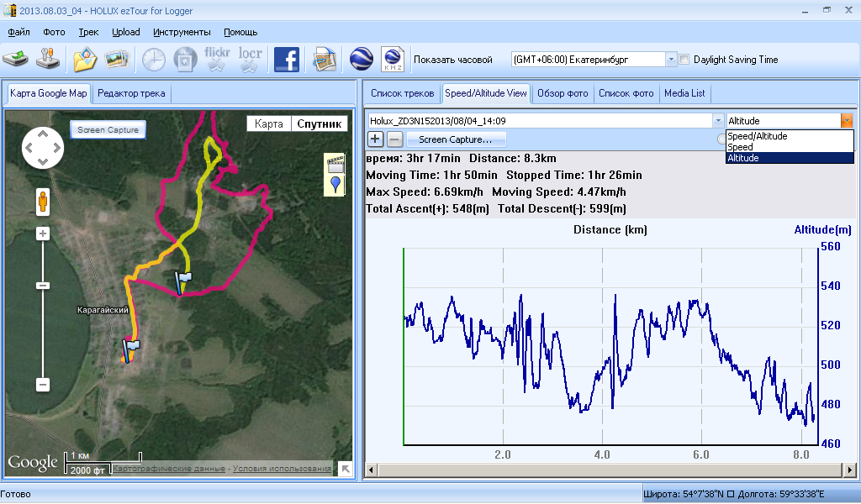Switch the map to Карта view
Image resolution: width=861 pixels, height=504 pixels.
coord(268,123)
